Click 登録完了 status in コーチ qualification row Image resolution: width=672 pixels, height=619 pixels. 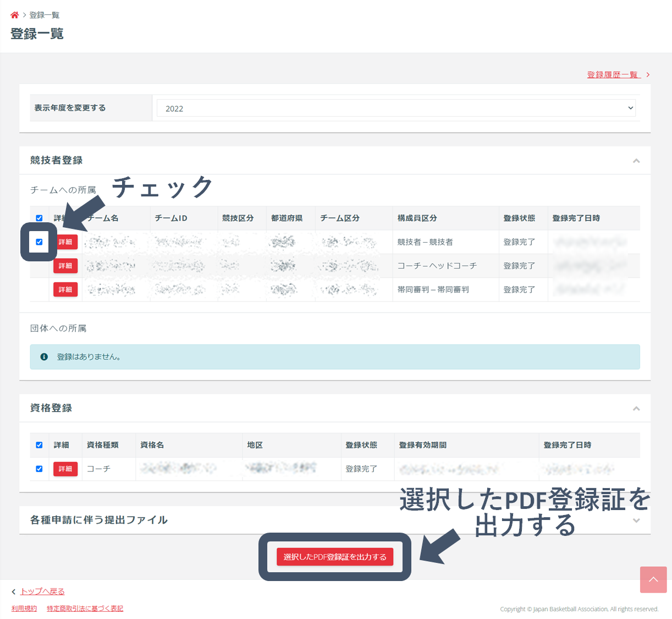tap(361, 469)
